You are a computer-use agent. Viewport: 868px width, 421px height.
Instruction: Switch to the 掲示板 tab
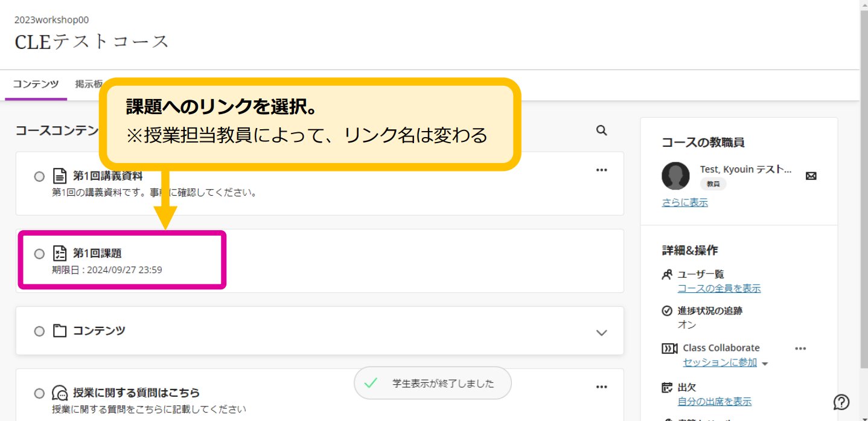(89, 84)
